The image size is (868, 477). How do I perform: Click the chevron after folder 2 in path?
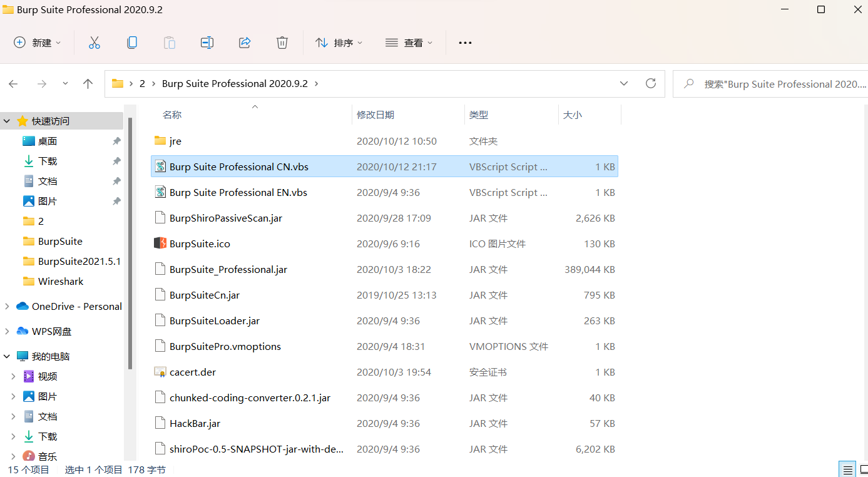tap(153, 84)
